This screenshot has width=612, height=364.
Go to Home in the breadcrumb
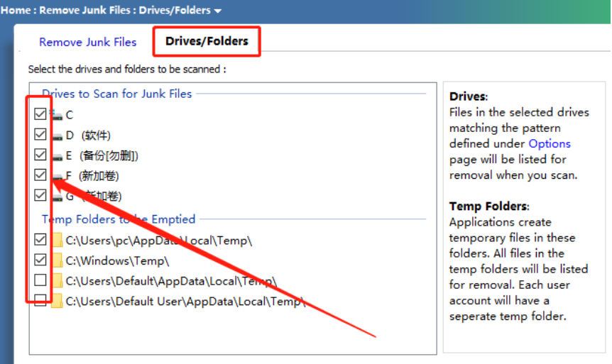tap(16, 10)
